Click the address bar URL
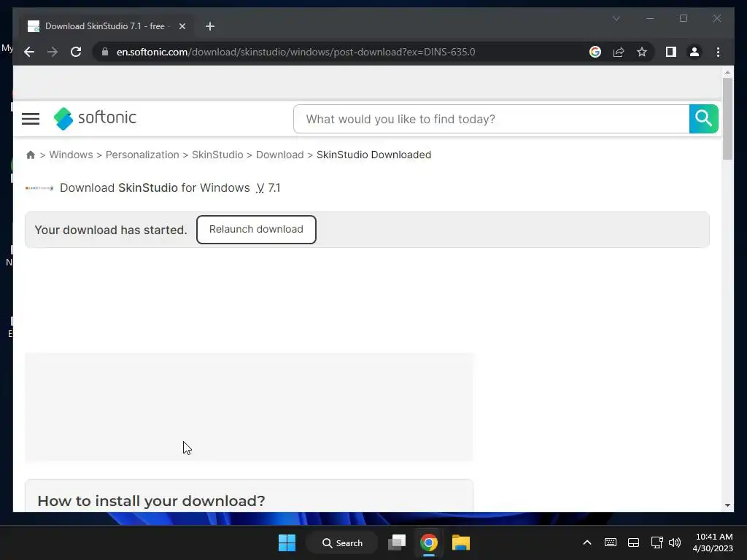This screenshot has height=560, width=747. tap(295, 52)
